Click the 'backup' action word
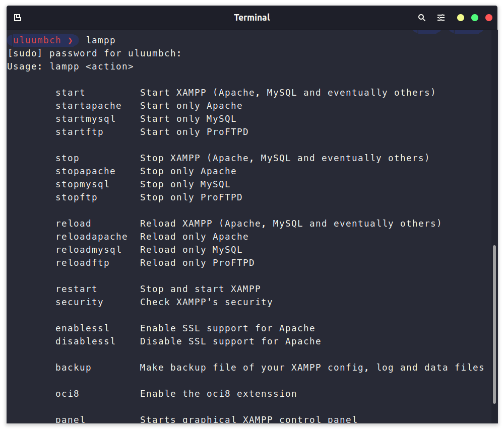 tap(73, 368)
